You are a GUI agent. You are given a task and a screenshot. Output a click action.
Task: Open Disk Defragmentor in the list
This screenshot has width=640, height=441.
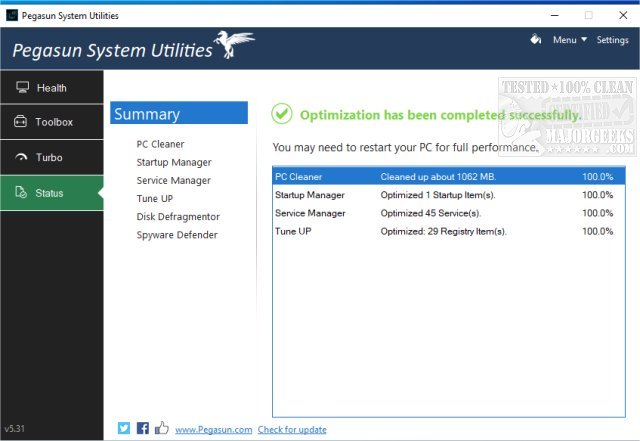tap(178, 217)
